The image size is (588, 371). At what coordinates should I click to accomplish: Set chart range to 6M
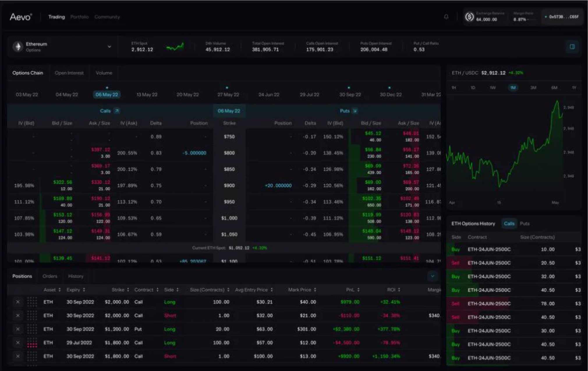coord(554,87)
